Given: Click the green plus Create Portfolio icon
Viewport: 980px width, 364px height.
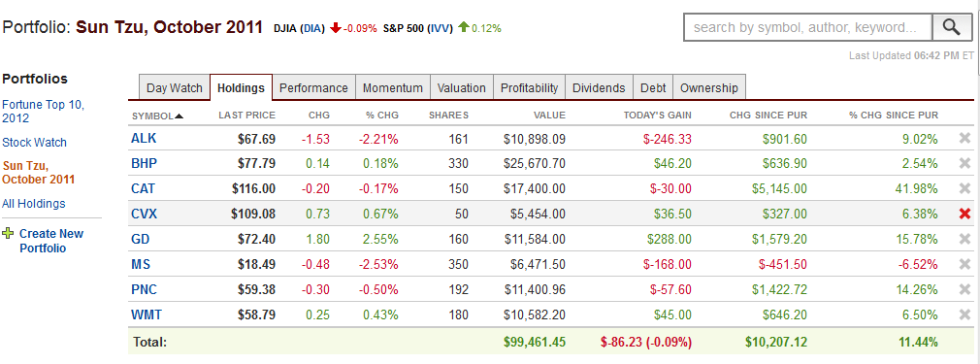Looking at the screenshot, I should 8,234.
